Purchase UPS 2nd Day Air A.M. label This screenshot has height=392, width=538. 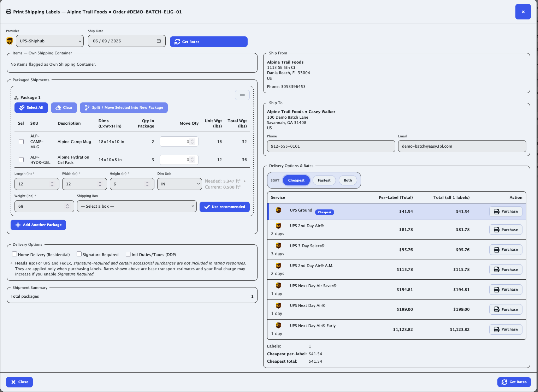pos(506,269)
